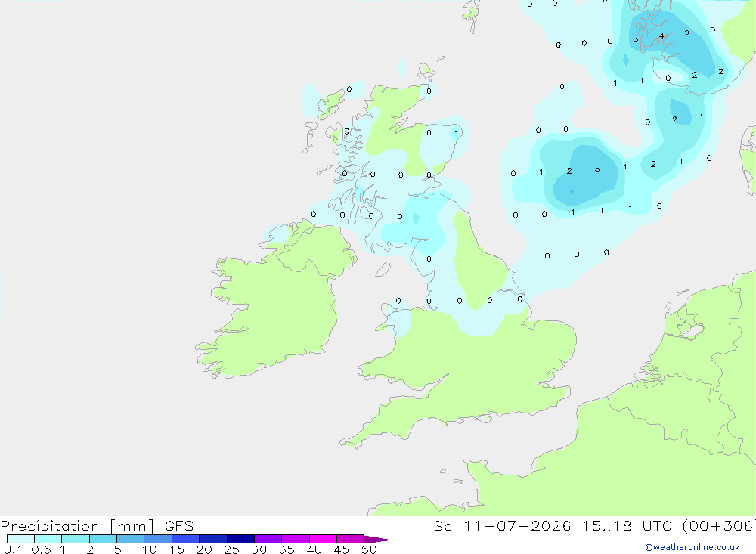The width and height of the screenshot is (756, 554).
Task: Click the map value '3' over Norway
Action: click(636, 39)
